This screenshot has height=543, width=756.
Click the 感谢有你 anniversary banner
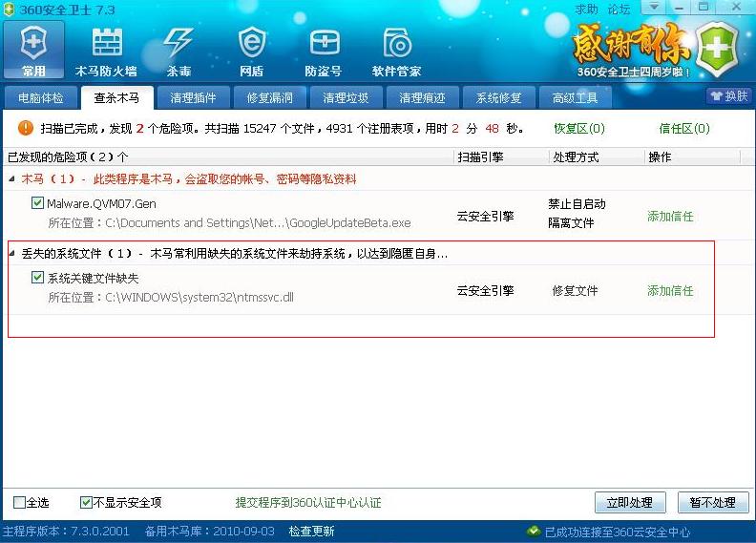click(x=632, y=50)
